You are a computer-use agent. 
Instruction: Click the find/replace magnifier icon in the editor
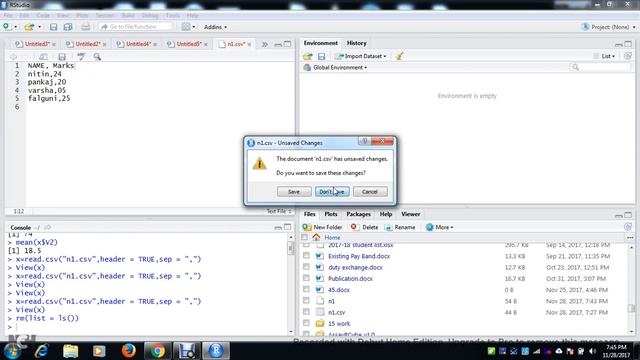(x=97, y=57)
